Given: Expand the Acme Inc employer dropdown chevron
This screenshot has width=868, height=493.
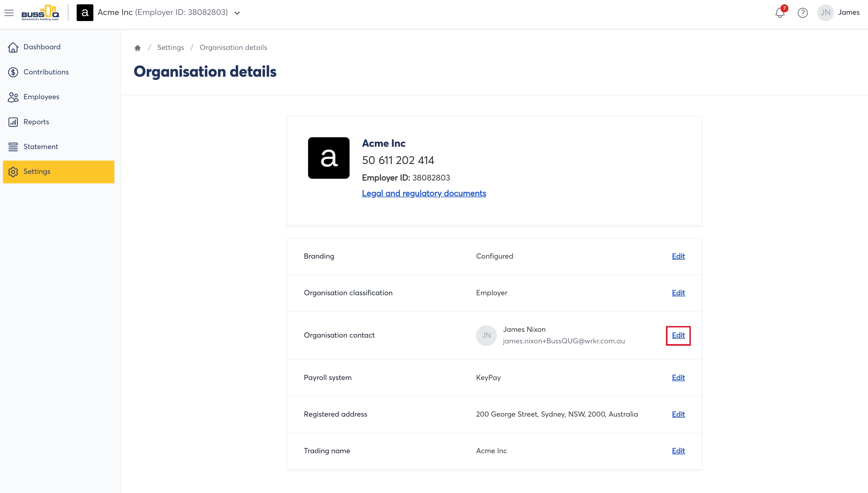Looking at the screenshot, I should pyautogui.click(x=237, y=13).
